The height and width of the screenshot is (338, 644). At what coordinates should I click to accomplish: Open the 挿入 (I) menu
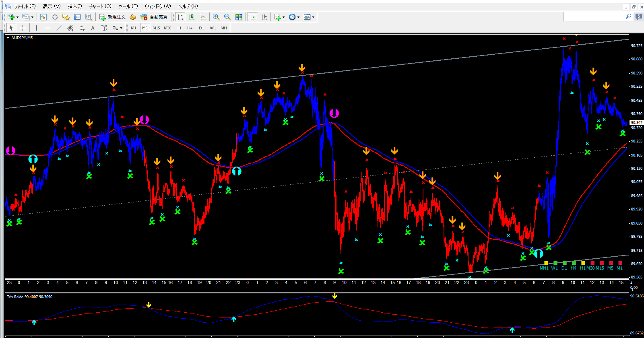coord(75,6)
